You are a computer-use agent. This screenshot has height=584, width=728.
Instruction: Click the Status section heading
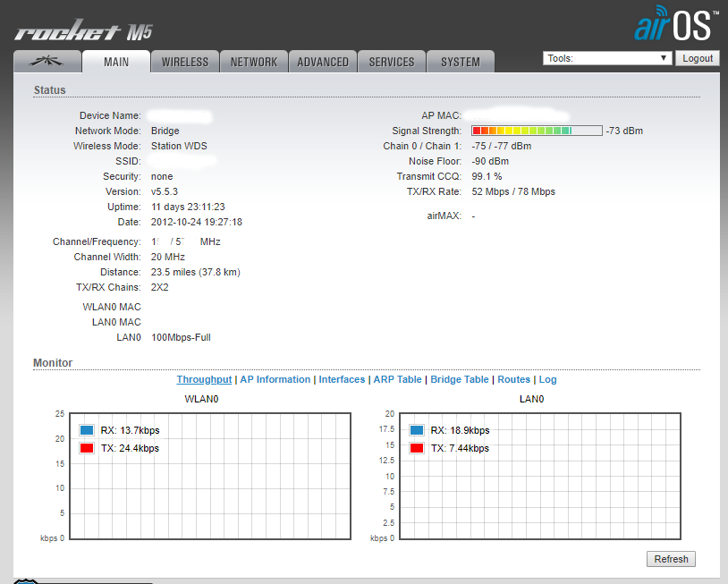[50, 90]
